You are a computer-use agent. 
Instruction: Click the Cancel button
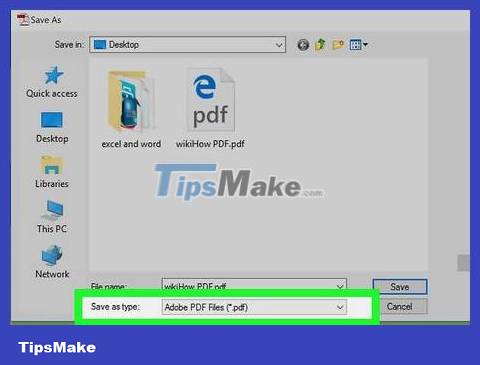click(400, 307)
